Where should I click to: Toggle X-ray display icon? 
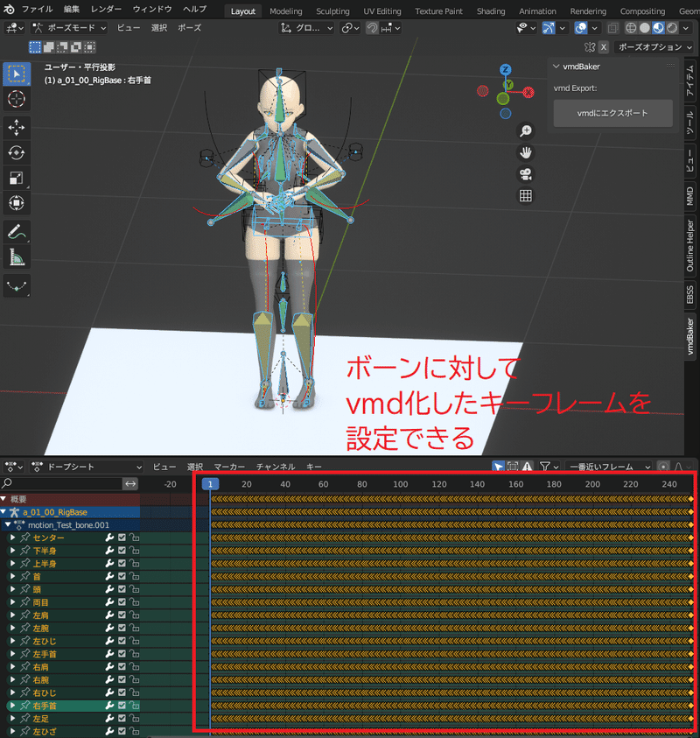pos(612,28)
